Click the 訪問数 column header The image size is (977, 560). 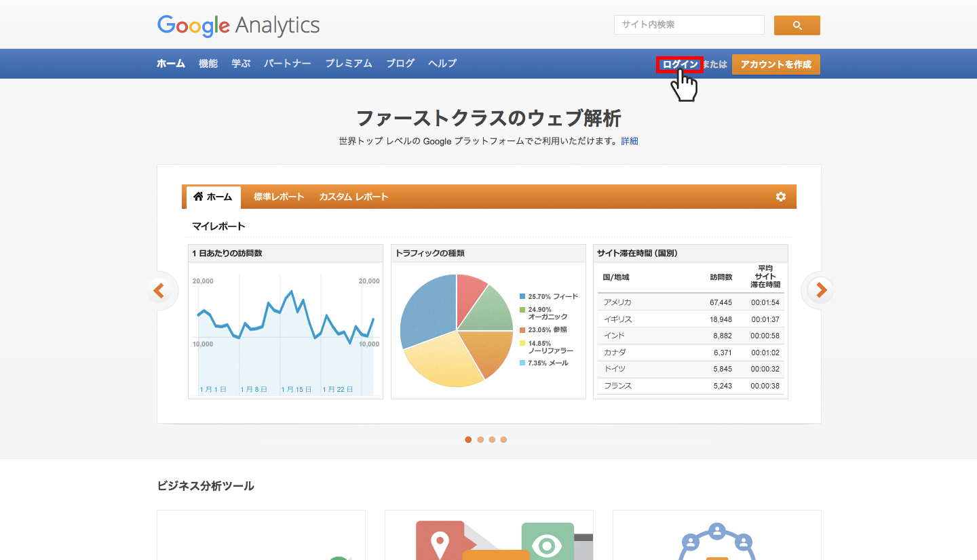(721, 277)
